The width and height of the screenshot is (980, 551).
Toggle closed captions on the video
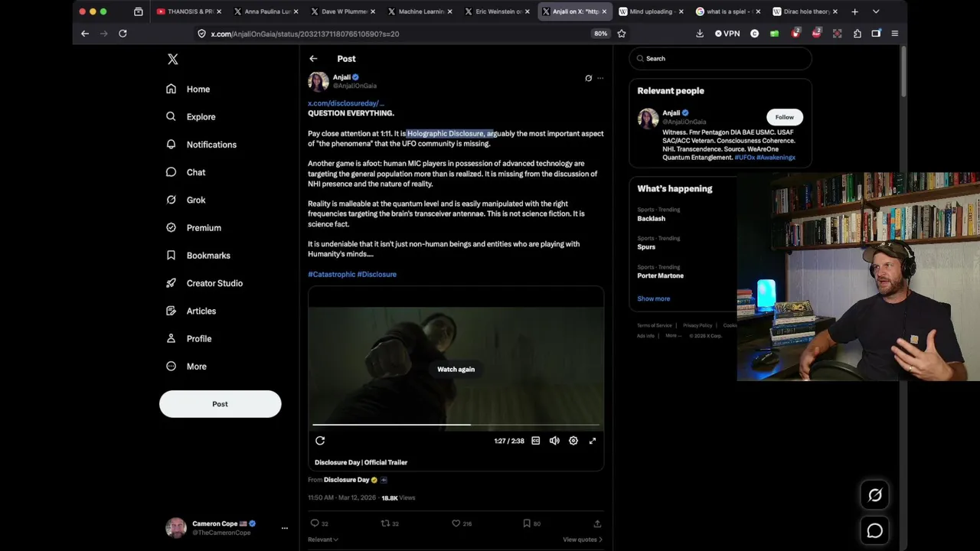click(x=536, y=441)
